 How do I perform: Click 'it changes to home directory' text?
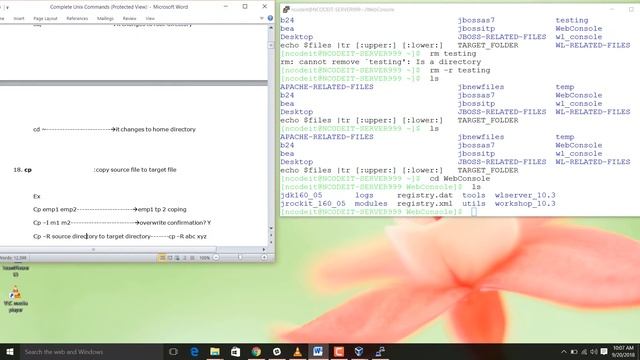[x=156, y=129]
